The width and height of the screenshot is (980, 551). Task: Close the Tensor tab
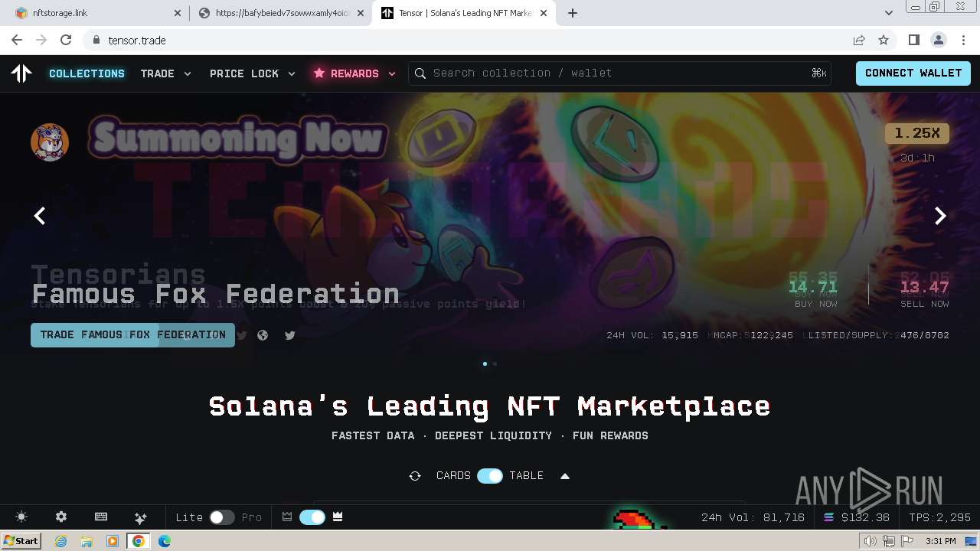click(x=544, y=13)
